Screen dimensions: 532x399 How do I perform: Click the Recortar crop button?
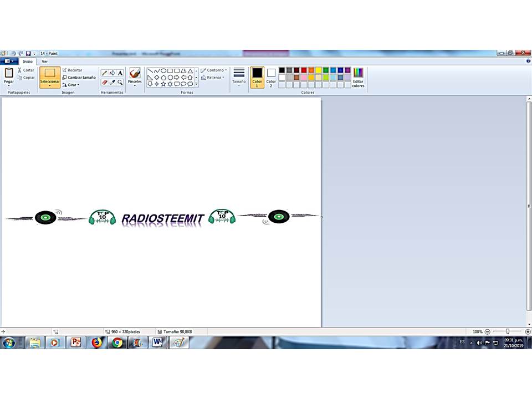[x=72, y=70]
